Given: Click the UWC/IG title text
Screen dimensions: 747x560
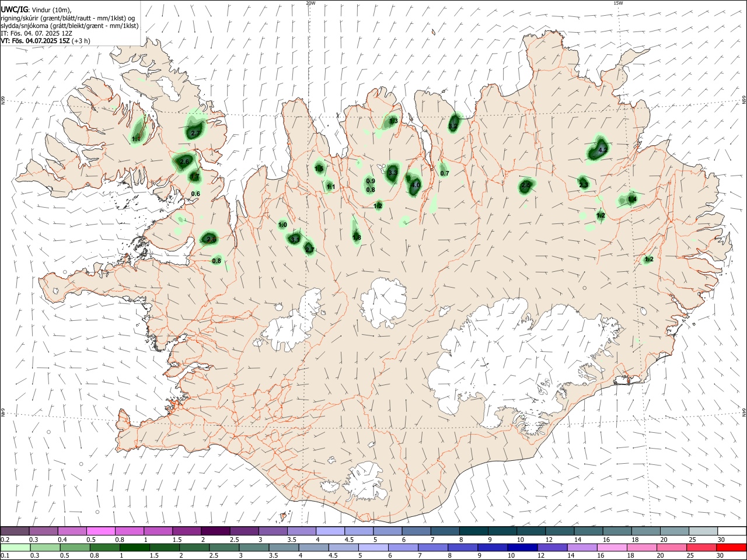Looking at the screenshot, I should pyautogui.click(x=13, y=10).
